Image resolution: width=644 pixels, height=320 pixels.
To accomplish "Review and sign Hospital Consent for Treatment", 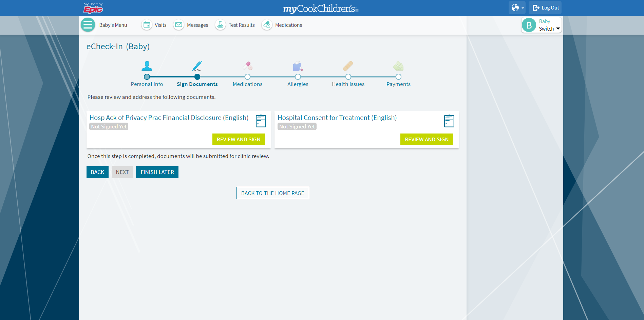I will (427, 139).
